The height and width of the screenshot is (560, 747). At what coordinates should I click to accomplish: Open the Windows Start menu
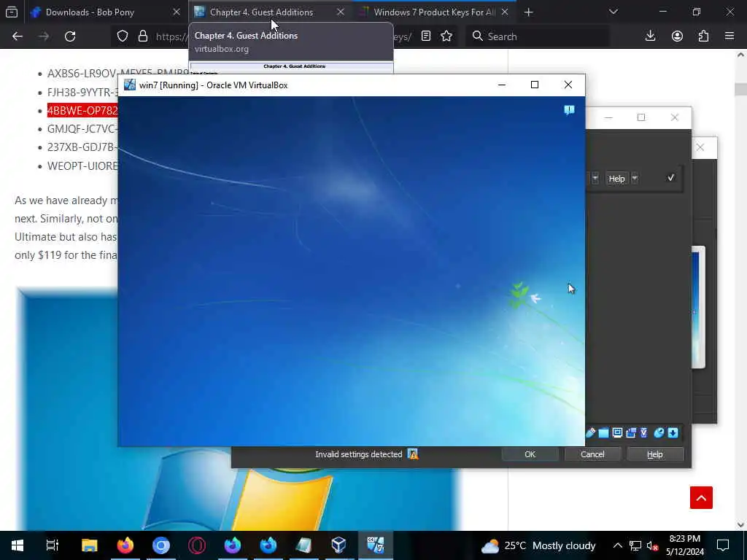[18, 545]
